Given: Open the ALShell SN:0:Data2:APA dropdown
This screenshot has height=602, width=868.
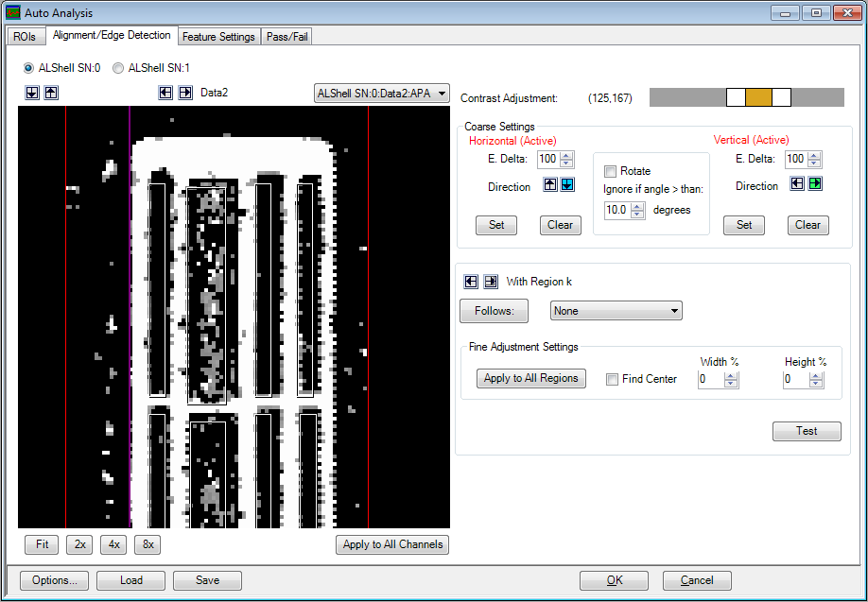Looking at the screenshot, I should point(381,94).
